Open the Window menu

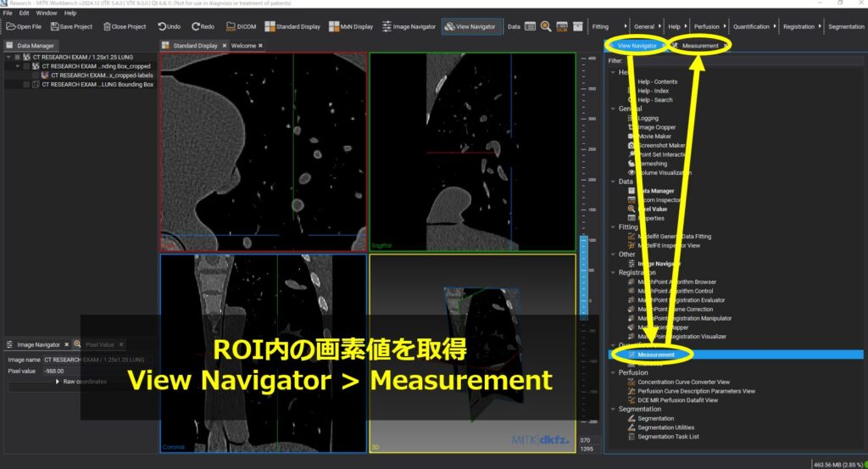pyautogui.click(x=47, y=13)
